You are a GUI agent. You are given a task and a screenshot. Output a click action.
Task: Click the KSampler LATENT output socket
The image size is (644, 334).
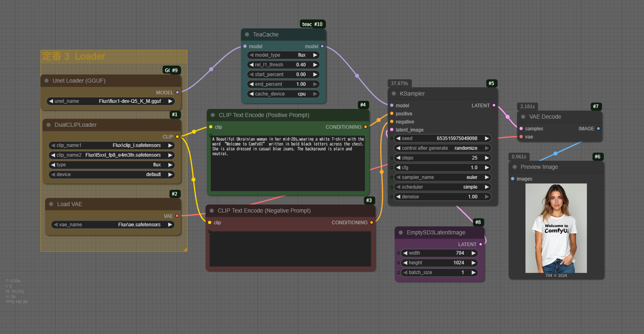point(494,106)
